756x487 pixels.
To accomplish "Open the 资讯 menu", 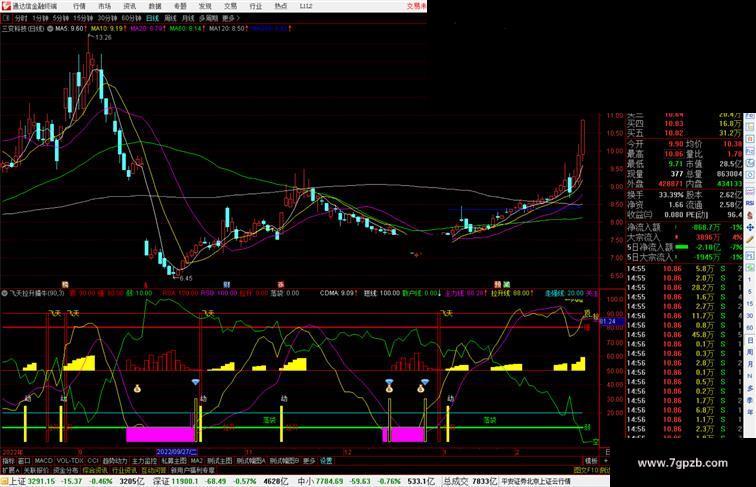I will click(x=129, y=6).
